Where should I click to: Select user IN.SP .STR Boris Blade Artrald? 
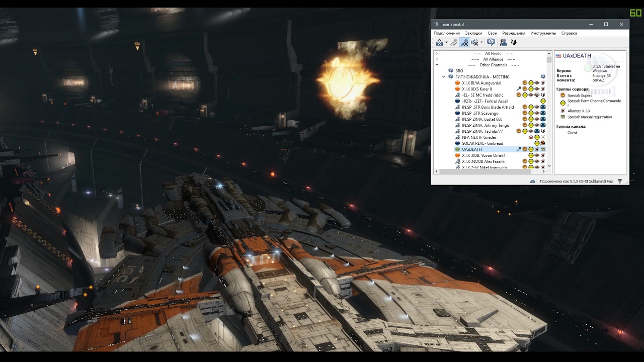pyautogui.click(x=488, y=107)
